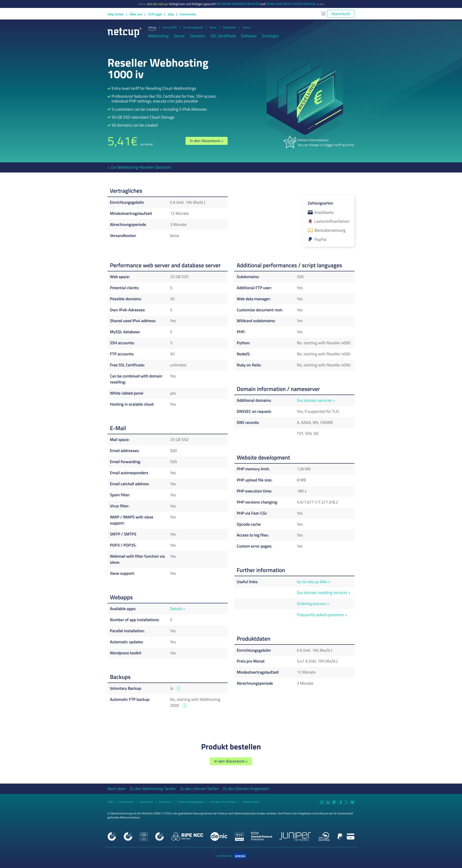Switch to the netcup PRO tab
Image resolution: width=462 pixels, height=868 pixels.
(169, 28)
